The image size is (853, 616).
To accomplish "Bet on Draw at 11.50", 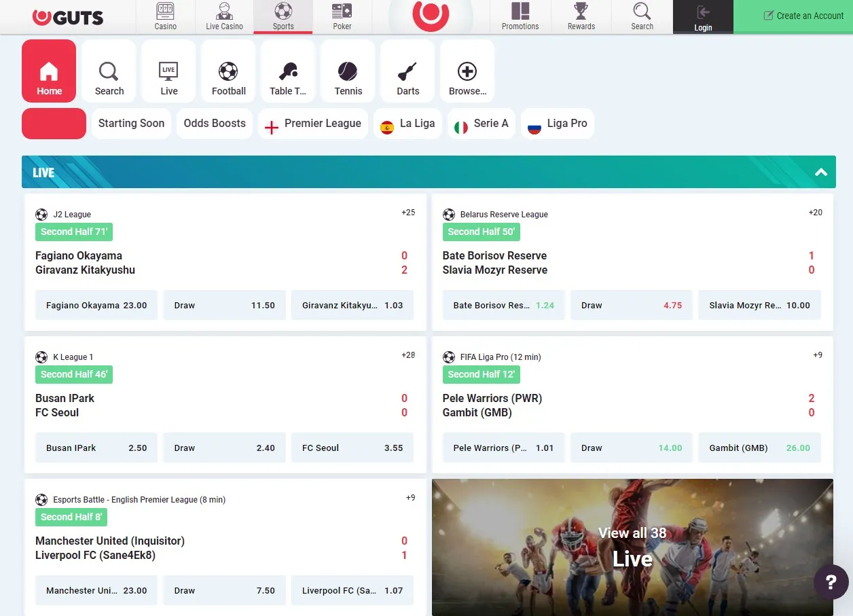I will pyautogui.click(x=224, y=305).
